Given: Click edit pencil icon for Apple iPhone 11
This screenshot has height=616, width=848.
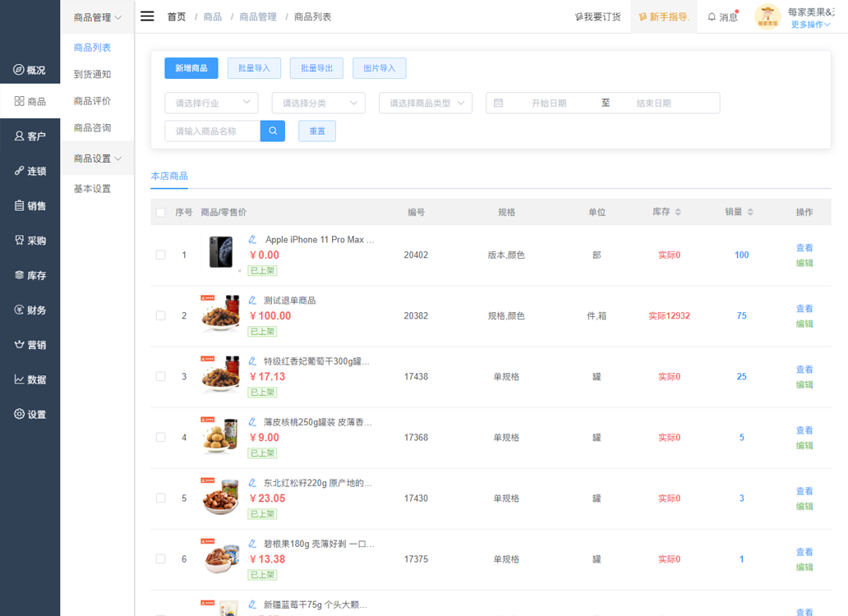Looking at the screenshot, I should [x=252, y=239].
